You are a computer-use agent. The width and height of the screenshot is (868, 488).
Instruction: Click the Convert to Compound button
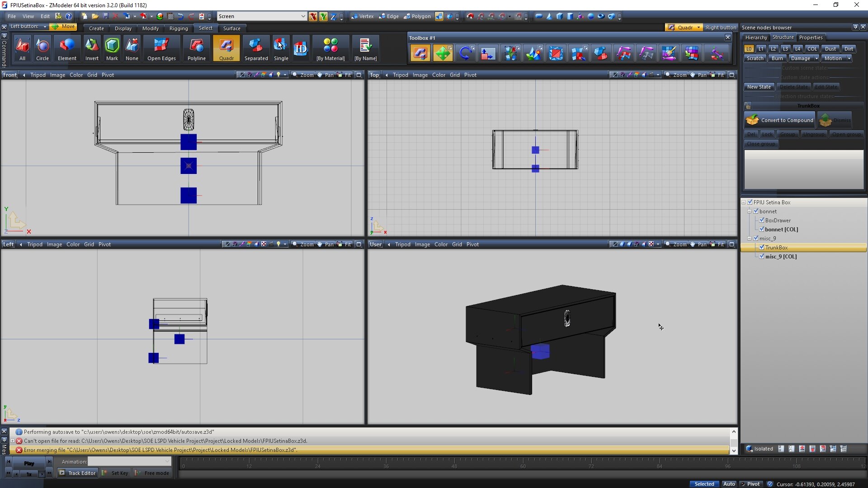(x=780, y=120)
